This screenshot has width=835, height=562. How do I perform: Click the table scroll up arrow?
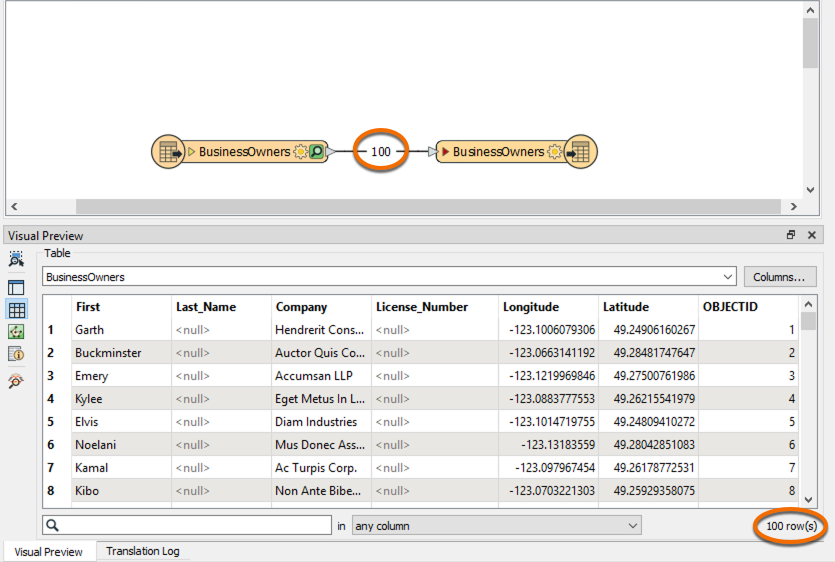pos(808,304)
